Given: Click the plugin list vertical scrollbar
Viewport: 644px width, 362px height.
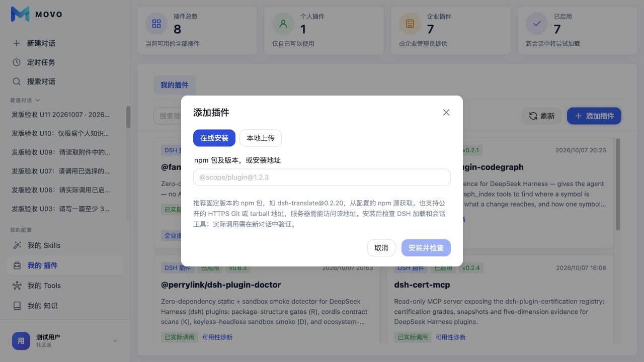Looking at the screenshot, I should pyautogui.click(x=618, y=185).
